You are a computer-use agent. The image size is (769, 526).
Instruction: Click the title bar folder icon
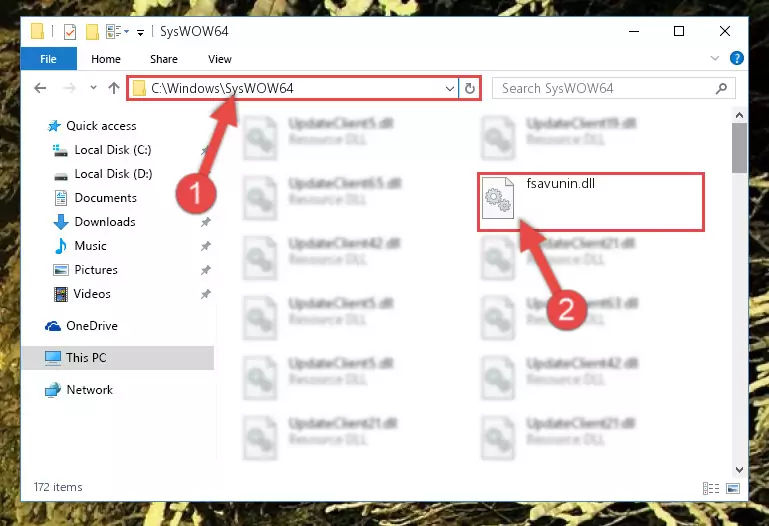click(37, 31)
